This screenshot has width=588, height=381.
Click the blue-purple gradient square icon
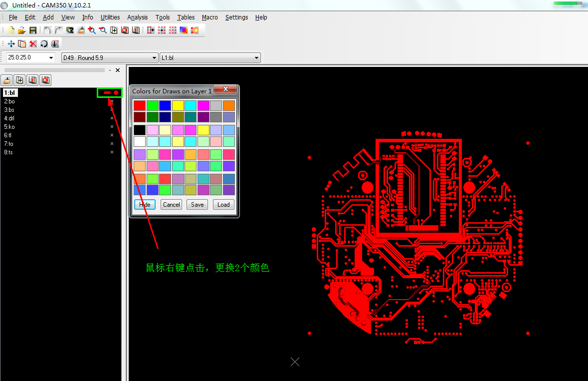click(x=184, y=30)
